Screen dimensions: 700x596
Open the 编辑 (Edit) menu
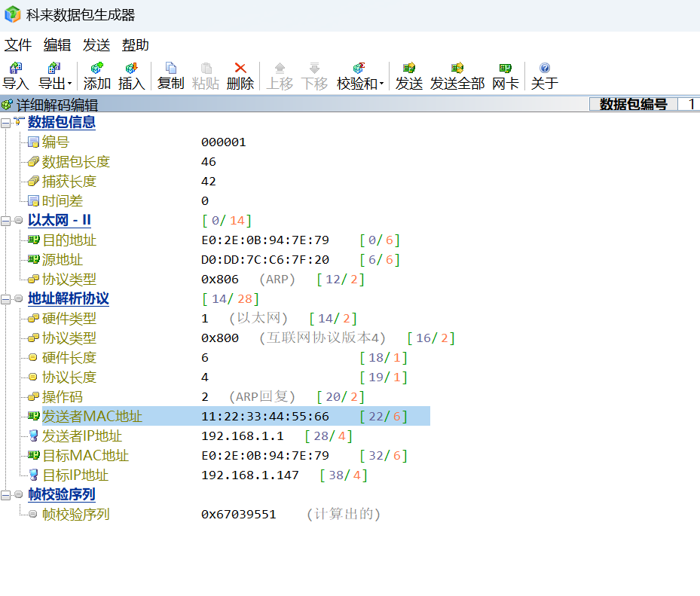57,45
